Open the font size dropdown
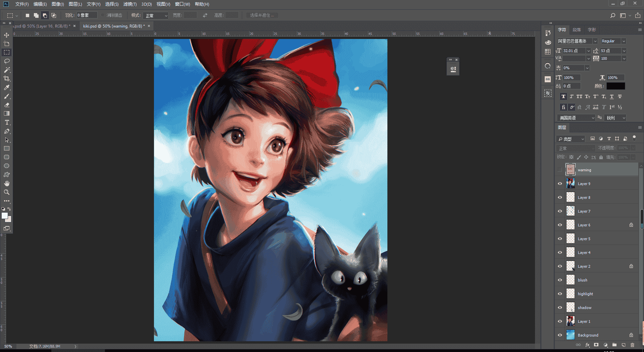 pyautogui.click(x=588, y=51)
